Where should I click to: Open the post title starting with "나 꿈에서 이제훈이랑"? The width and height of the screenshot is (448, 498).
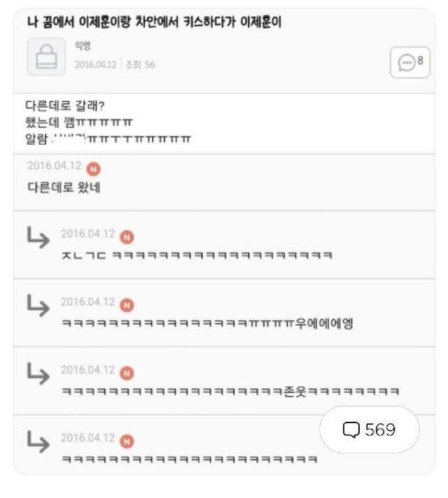153,22
